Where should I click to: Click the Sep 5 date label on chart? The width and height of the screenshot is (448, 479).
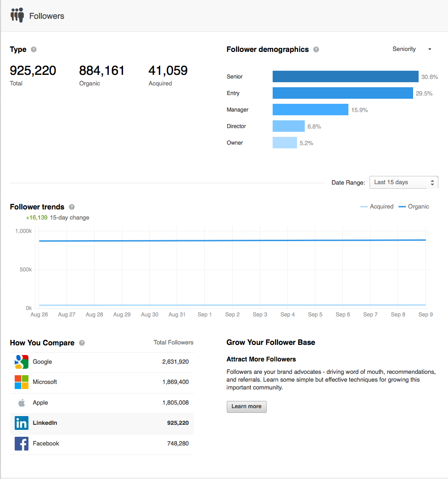pyautogui.click(x=315, y=315)
